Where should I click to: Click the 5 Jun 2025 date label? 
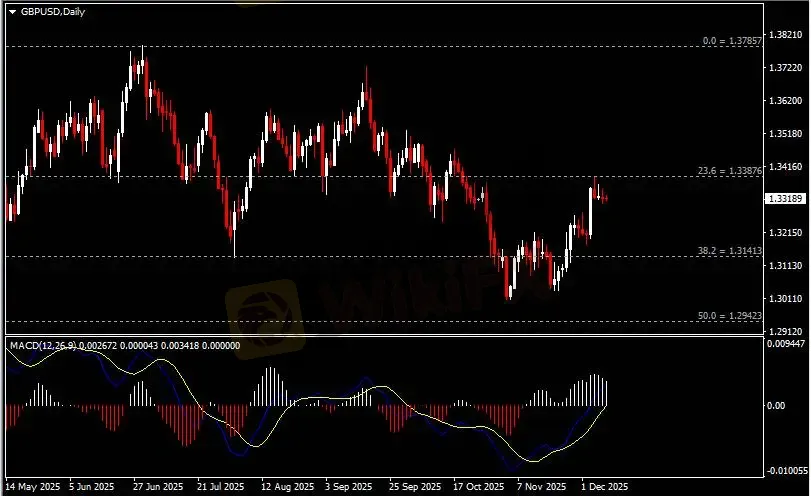tap(92, 487)
